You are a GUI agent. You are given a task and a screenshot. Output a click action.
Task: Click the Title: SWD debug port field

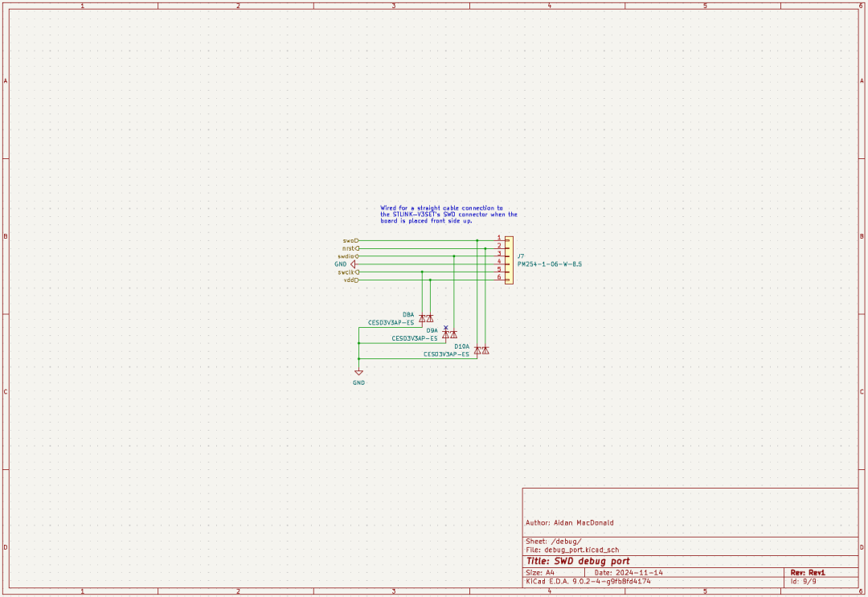[578, 561]
